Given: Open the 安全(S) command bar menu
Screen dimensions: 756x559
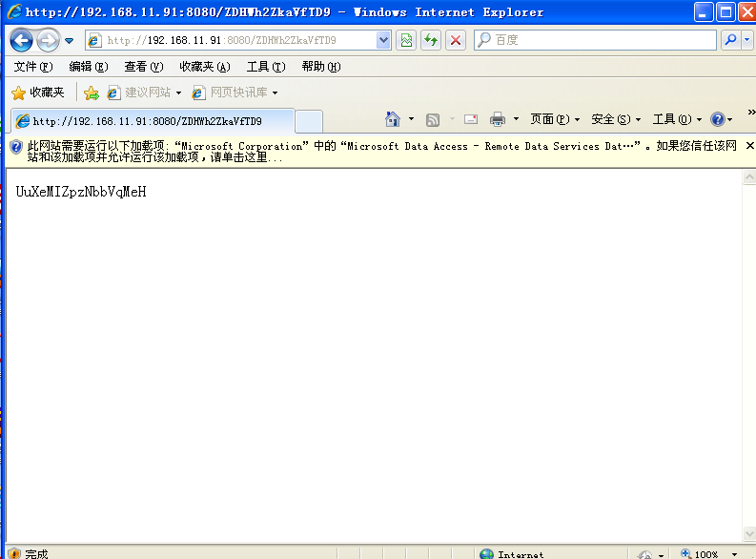Looking at the screenshot, I should 616,119.
